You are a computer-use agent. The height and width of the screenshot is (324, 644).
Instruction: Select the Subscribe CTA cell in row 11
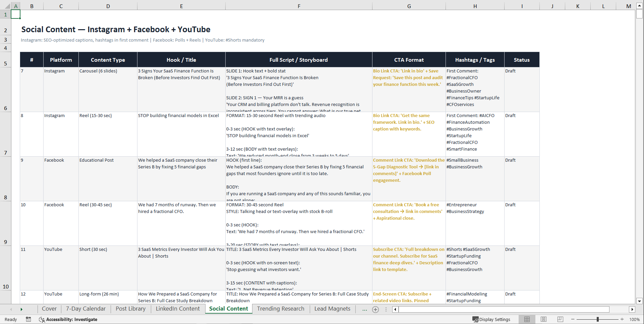pyautogui.click(x=409, y=268)
